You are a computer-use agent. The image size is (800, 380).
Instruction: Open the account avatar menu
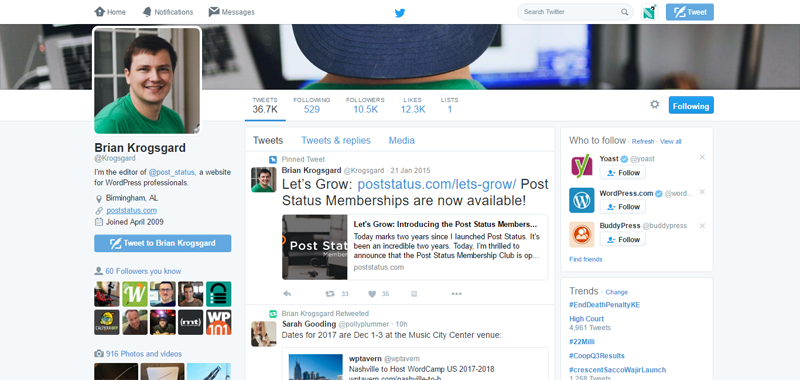(649, 12)
